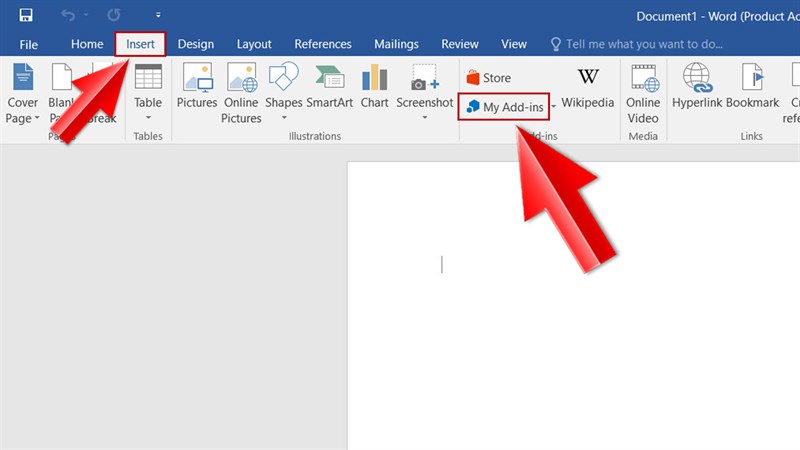Insert Pictures from this device
This screenshot has height=450, width=800.
[x=197, y=86]
